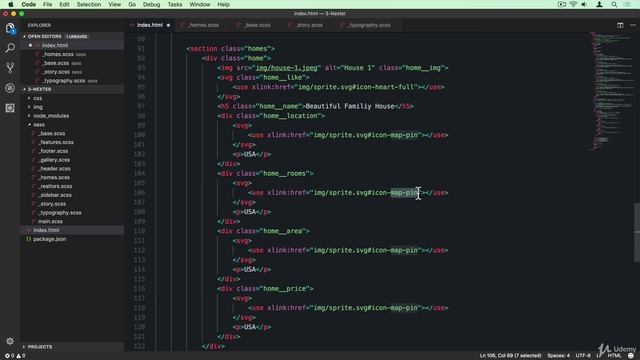
Task: Click the Ln 106, Col 69 cursor position
Action: pyautogui.click(x=510, y=356)
